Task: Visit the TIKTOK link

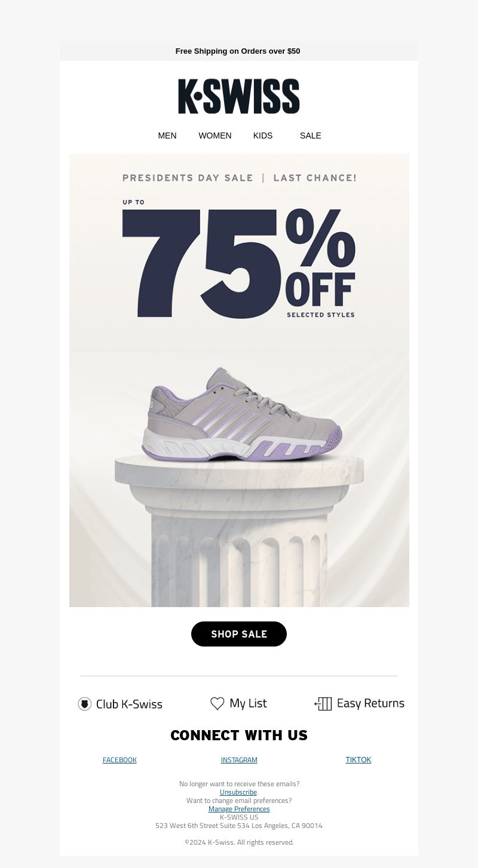Action: 358,760
